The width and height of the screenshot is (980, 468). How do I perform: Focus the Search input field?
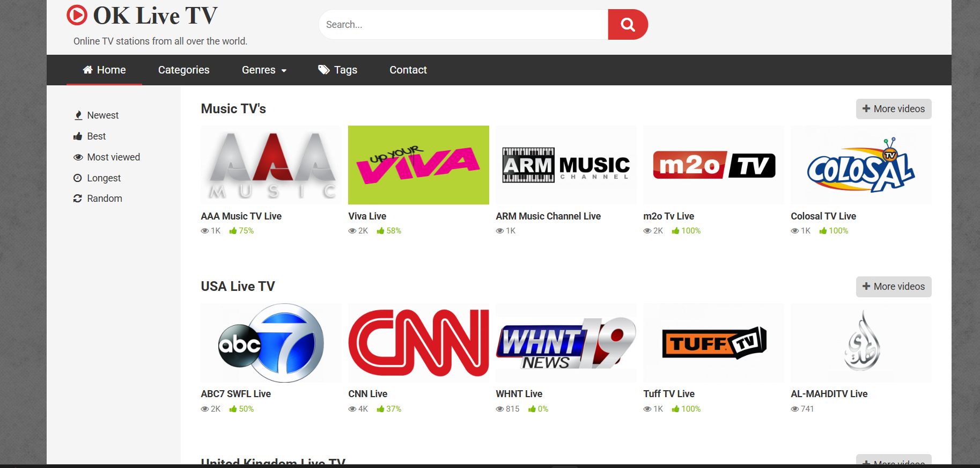coord(463,24)
